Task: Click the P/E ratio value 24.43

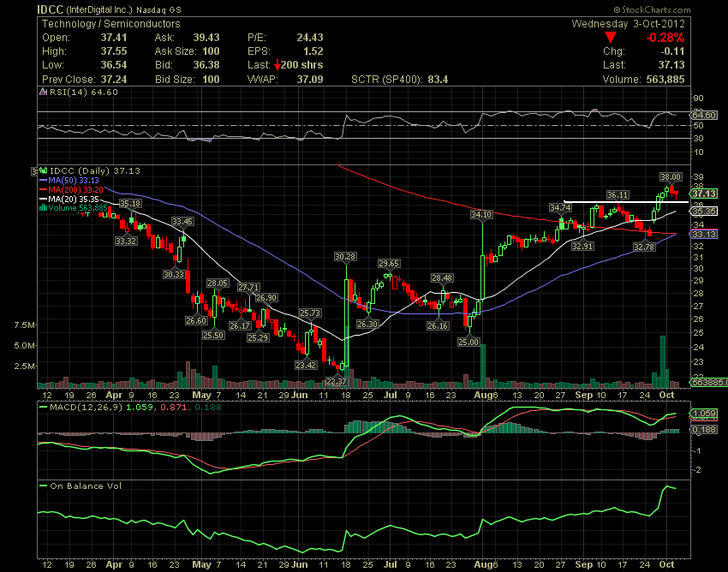Action: tap(310, 38)
